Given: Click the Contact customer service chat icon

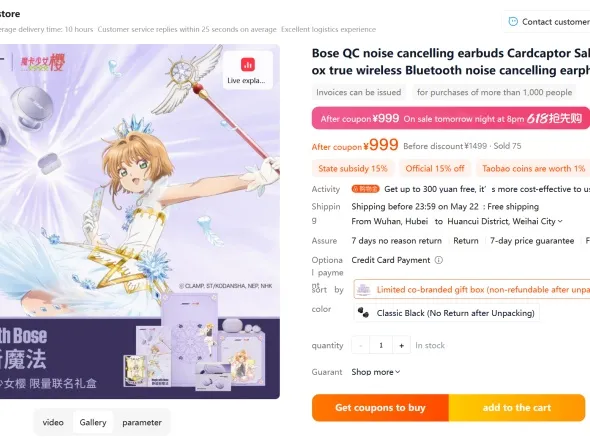Looking at the screenshot, I should [513, 22].
